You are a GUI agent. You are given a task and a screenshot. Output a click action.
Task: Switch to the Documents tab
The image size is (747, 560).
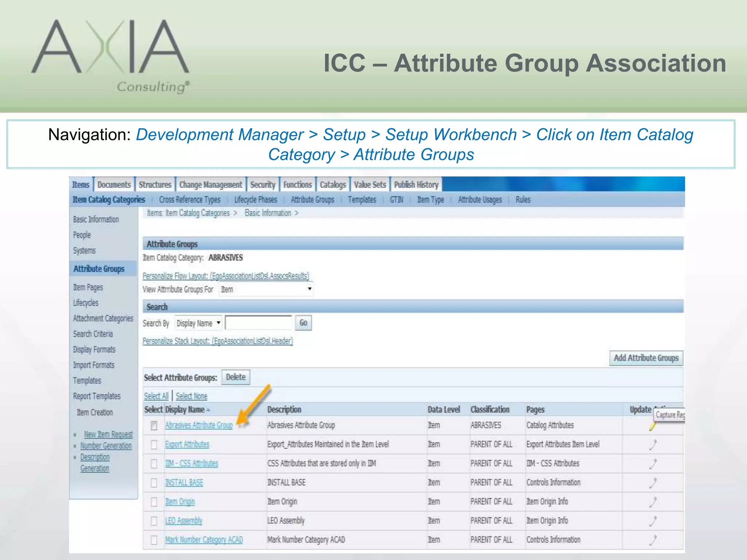(x=114, y=184)
